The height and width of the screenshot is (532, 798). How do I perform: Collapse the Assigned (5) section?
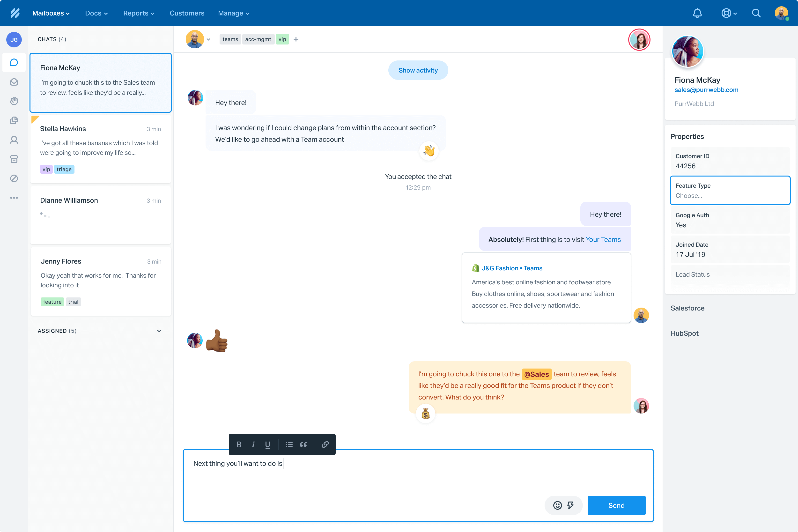click(159, 331)
